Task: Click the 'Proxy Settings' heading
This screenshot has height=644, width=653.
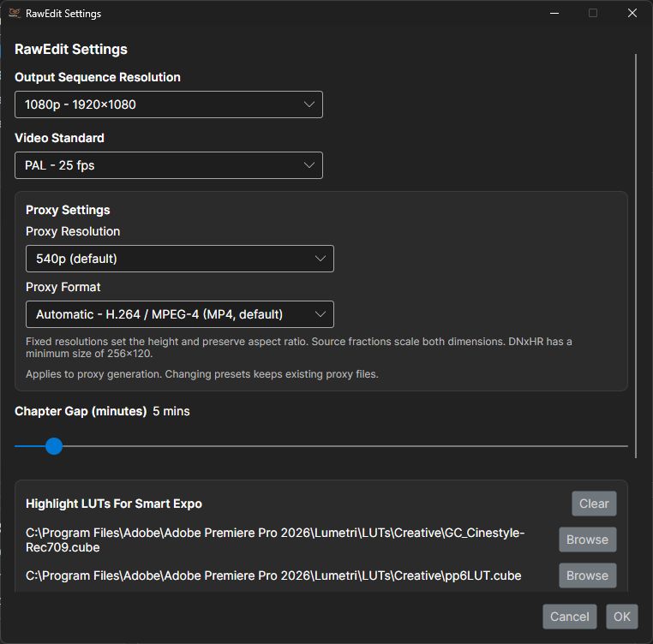Action: pos(68,210)
